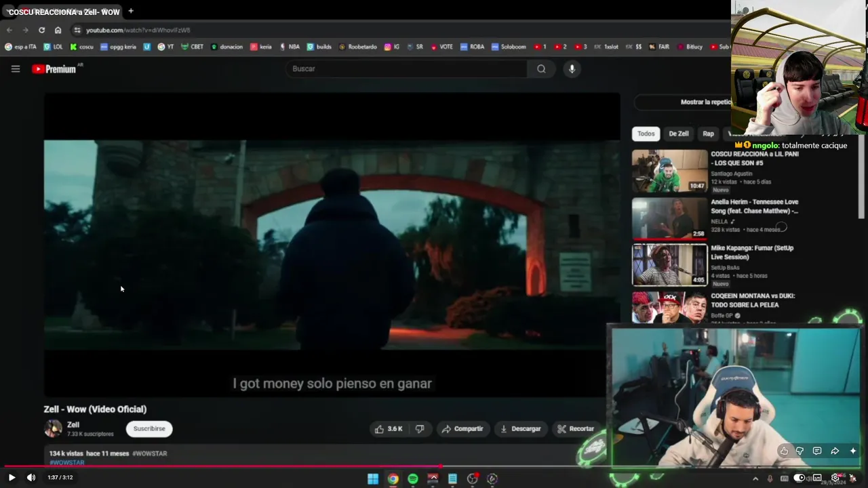Open the Roobetardo bookmark
Viewport: 868px width, 488px height.
(x=357, y=47)
